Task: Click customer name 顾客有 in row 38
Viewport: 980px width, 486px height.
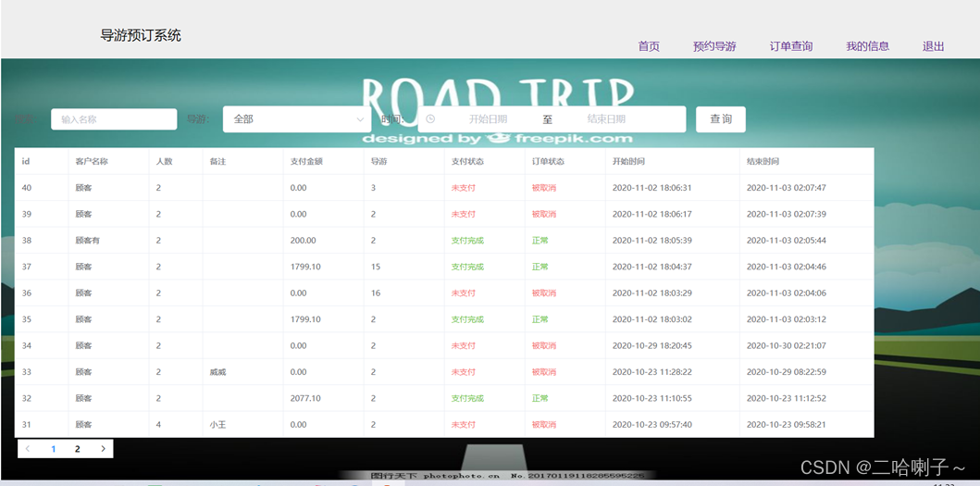Action: [x=88, y=240]
